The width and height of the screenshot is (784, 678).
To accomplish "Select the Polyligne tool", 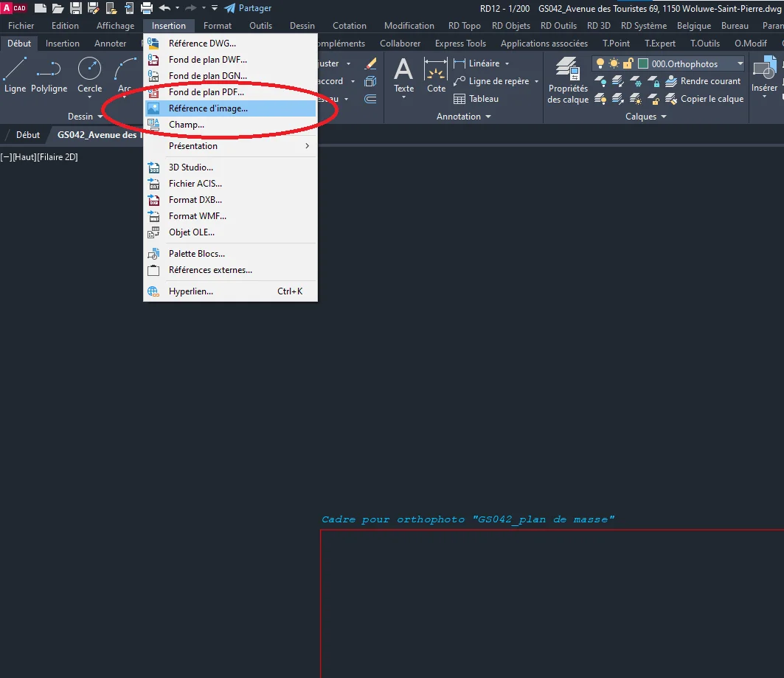I will coord(49,75).
